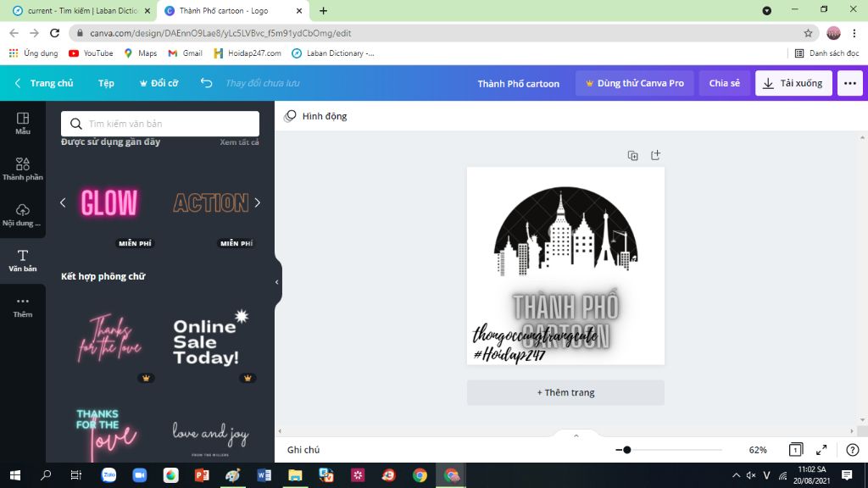This screenshot has width=868, height=488.
Task: Open the Zoom app from taskbar
Action: point(140,475)
